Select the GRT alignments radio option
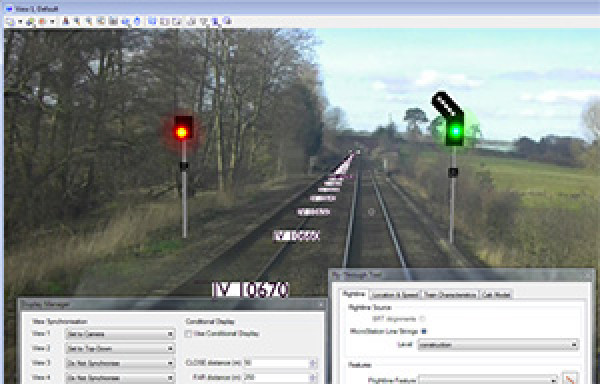Image resolution: width=600 pixels, height=384 pixels. 422,319
